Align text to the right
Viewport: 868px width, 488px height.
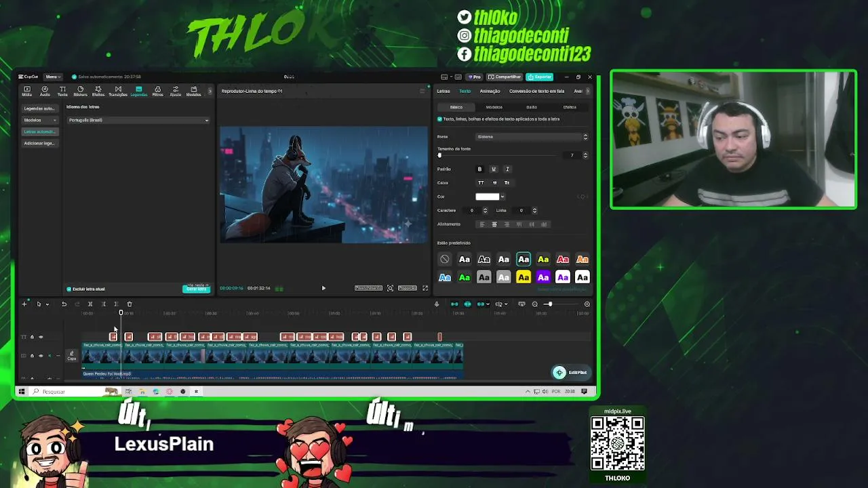(x=507, y=224)
